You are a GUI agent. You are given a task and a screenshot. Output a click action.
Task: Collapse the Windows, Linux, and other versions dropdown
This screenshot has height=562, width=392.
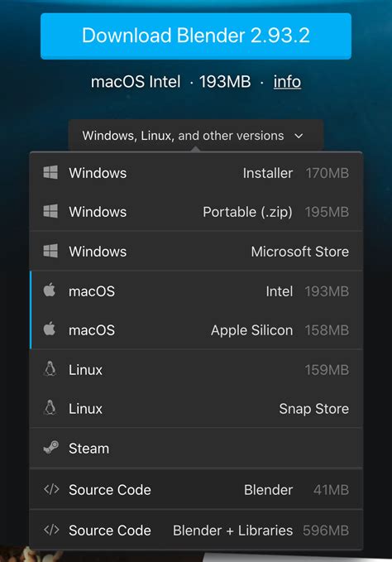point(196,136)
